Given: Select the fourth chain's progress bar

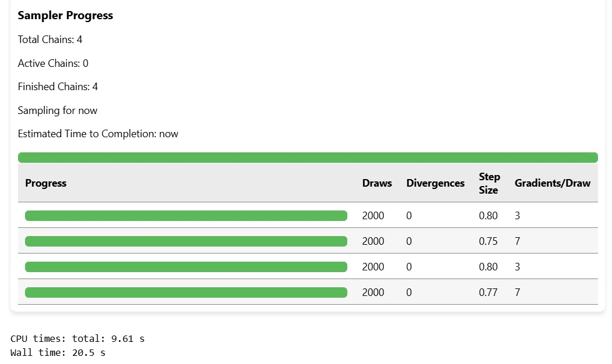Looking at the screenshot, I should 186,292.
